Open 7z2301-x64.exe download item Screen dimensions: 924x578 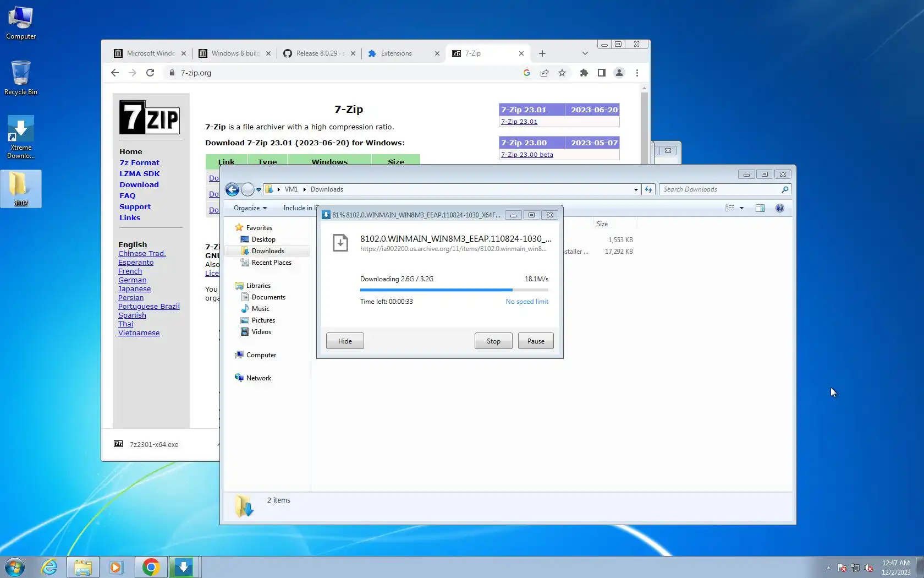pos(154,445)
